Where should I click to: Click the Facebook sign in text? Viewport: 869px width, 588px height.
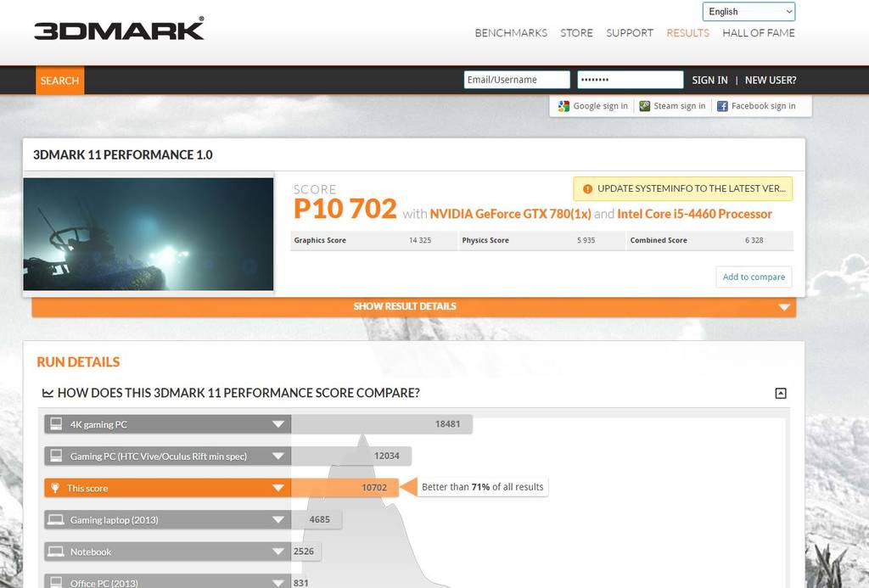763,106
